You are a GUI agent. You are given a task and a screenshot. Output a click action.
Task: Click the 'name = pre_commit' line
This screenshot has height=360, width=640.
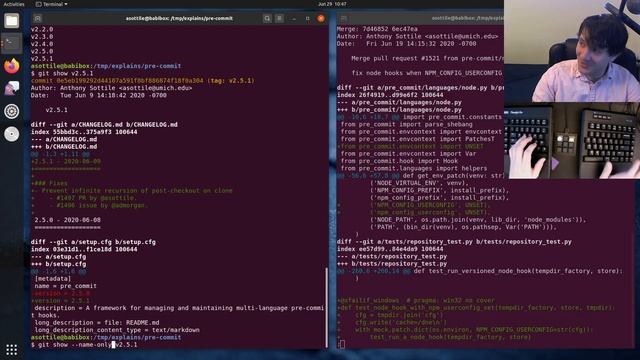pyautogui.click(x=66, y=286)
